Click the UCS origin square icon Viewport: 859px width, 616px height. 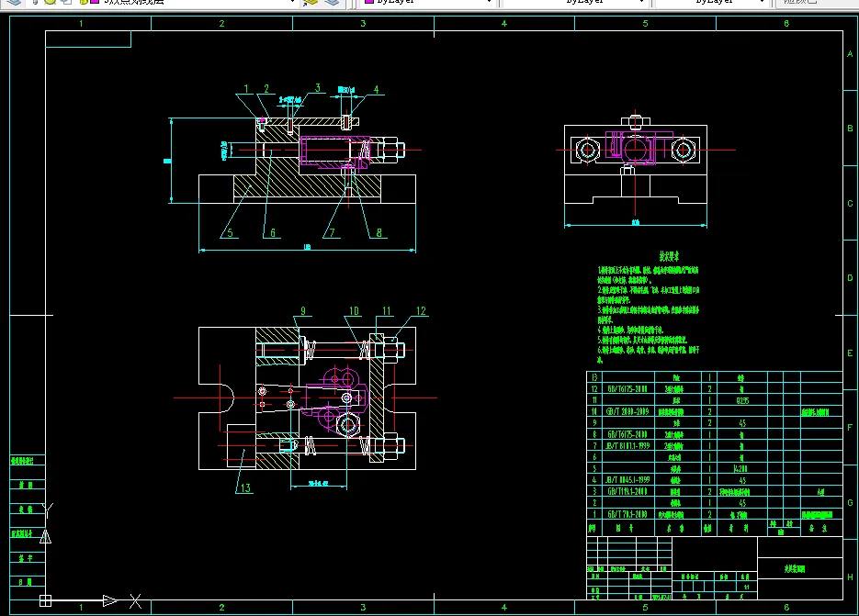(x=45, y=600)
